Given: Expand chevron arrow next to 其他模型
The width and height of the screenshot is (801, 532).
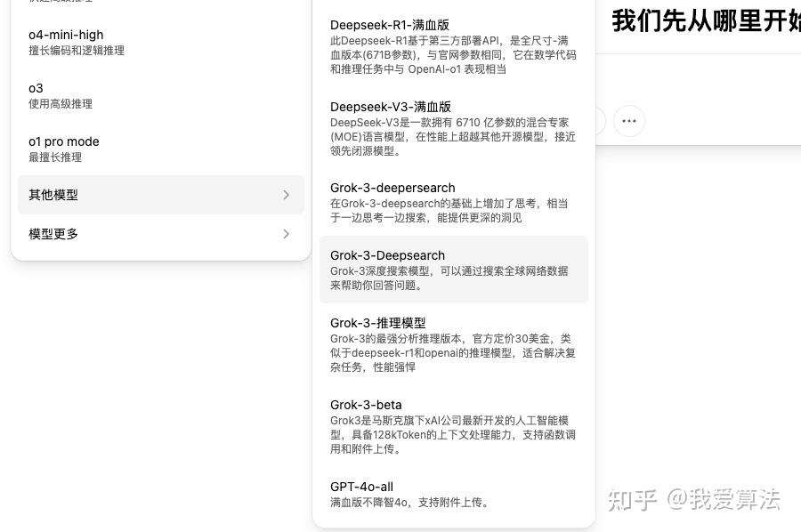Looking at the screenshot, I should click(x=286, y=195).
